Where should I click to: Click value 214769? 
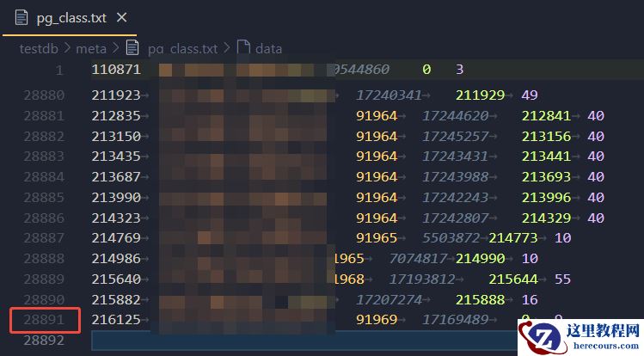pyautogui.click(x=116, y=238)
